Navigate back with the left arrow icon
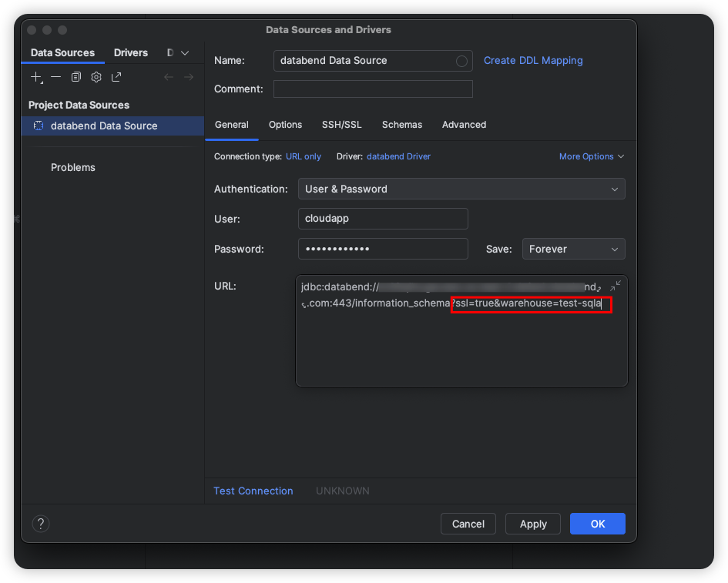 pos(169,77)
